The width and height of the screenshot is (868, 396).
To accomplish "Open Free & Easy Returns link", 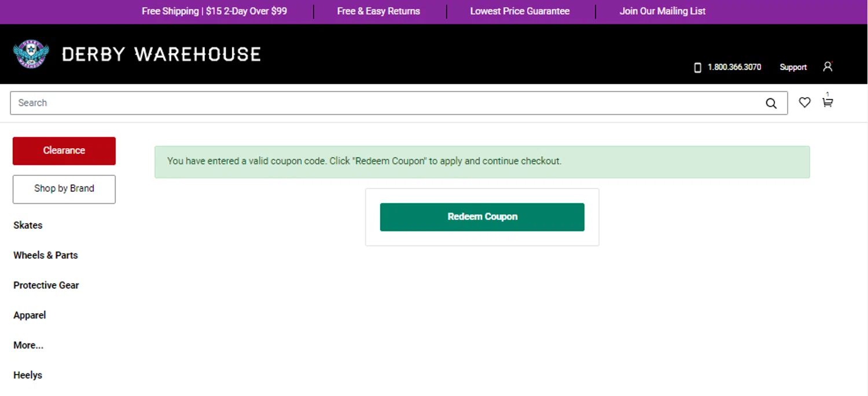I will [x=378, y=11].
